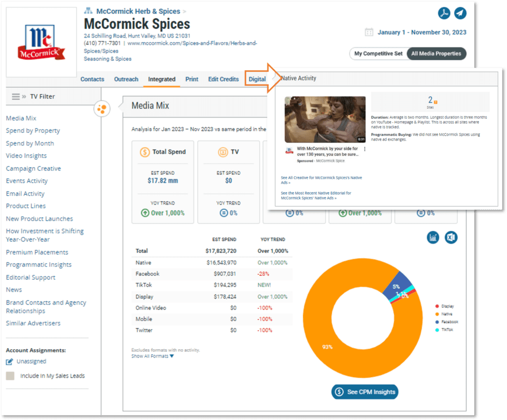Click the McCormick logo image
This screenshot has height=420, width=507.
coord(41,43)
